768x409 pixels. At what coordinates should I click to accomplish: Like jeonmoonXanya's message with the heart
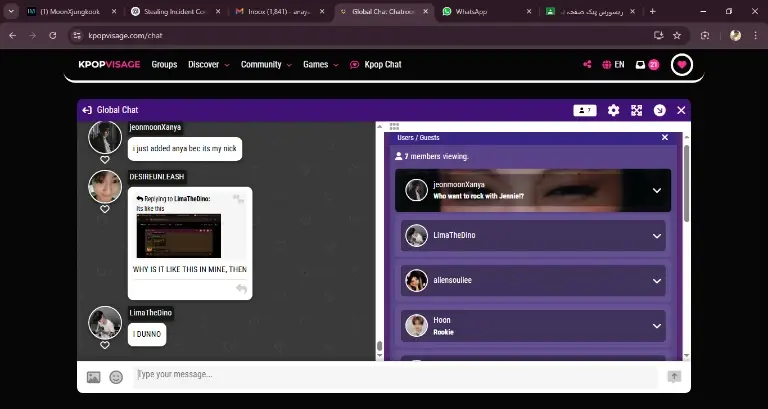pos(105,160)
